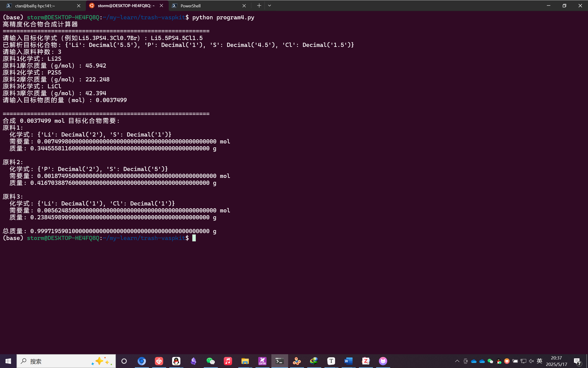Show hidden system tray icons
The width and height of the screenshot is (588, 368).
(x=457, y=361)
